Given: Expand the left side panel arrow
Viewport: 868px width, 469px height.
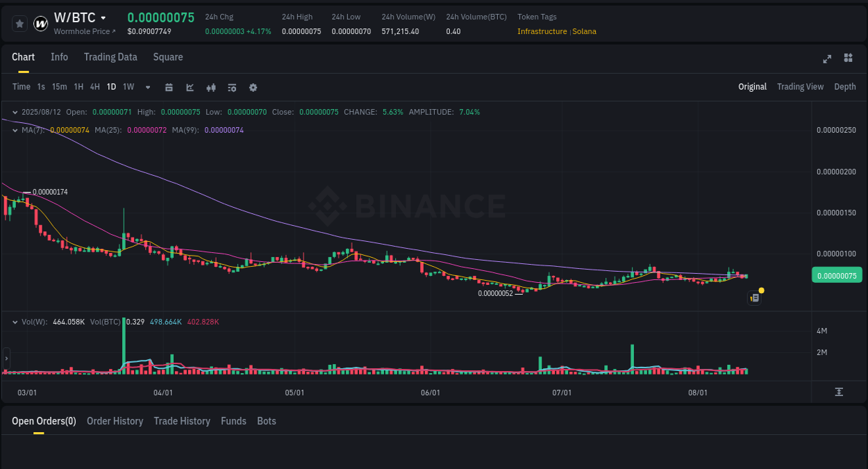Looking at the screenshot, I should click(6, 359).
